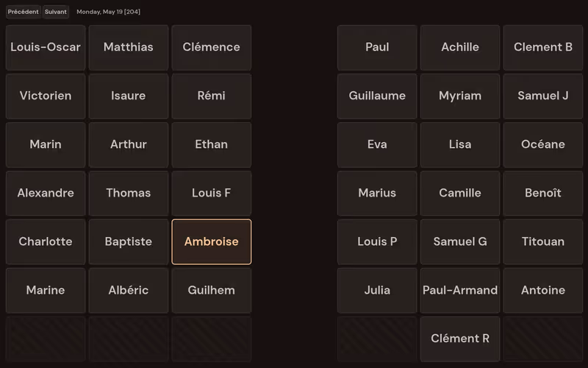Select the Albéric tile
This screenshot has height=368, width=588.
[129, 291]
